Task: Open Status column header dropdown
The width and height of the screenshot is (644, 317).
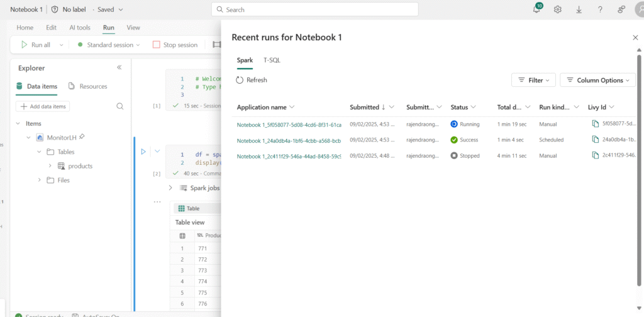Action: (473, 107)
